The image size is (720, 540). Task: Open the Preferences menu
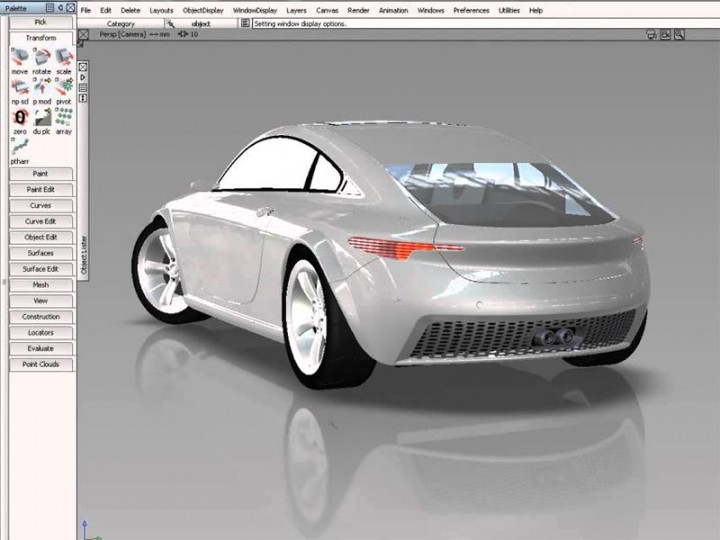point(471,10)
